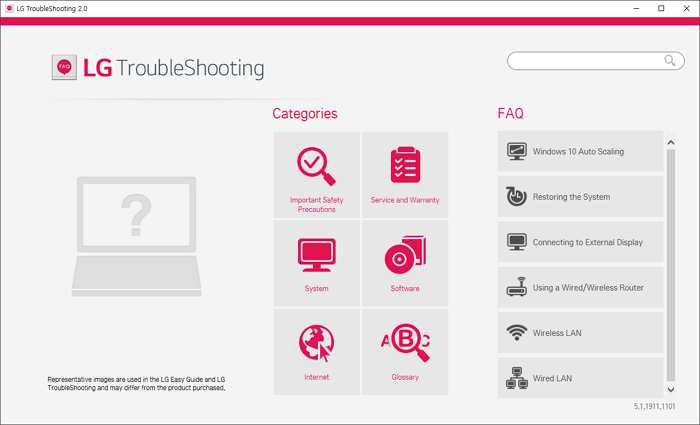Click the Wired/Wireless Router icon
Screen dimensions: 700x425
517,287
